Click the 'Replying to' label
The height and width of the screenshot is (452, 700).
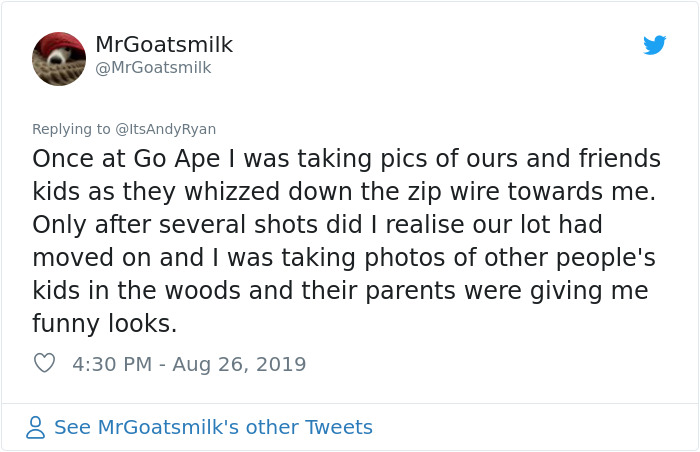72,129
